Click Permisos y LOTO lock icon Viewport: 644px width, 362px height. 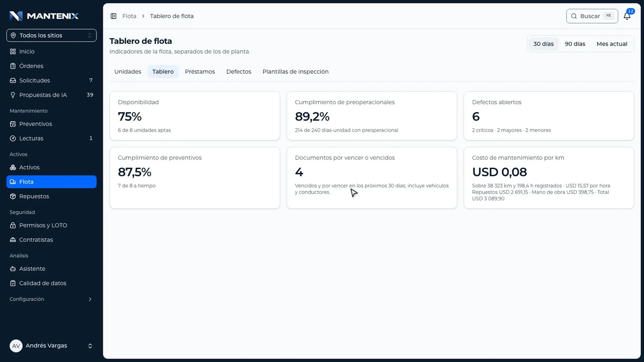13,225
